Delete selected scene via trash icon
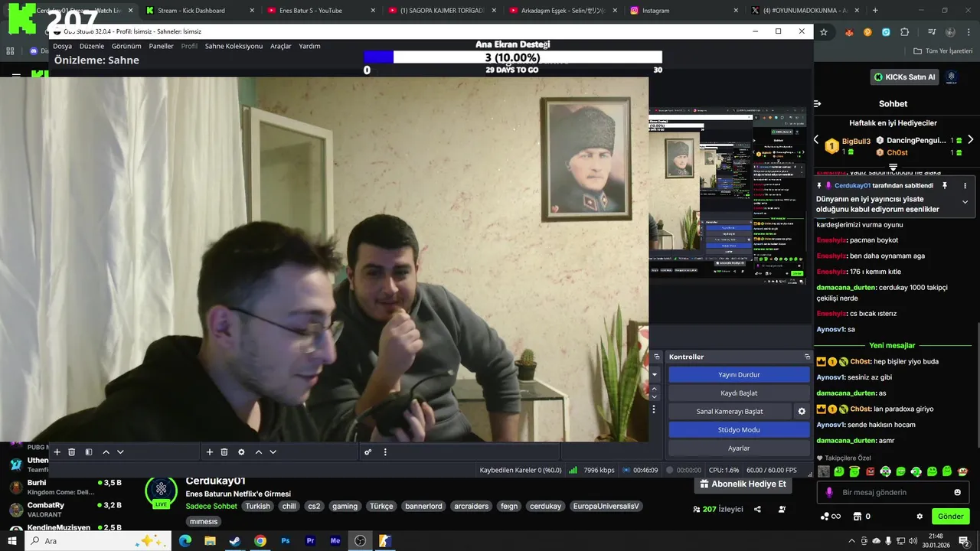Screen dimensions: 980x551 [x=72, y=452]
